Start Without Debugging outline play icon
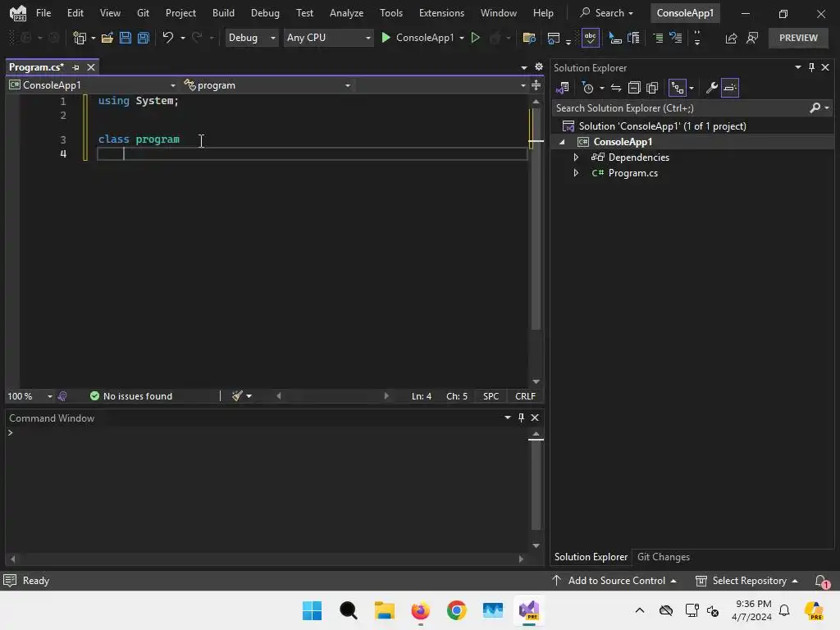Image resolution: width=840 pixels, height=630 pixels. [x=475, y=38]
